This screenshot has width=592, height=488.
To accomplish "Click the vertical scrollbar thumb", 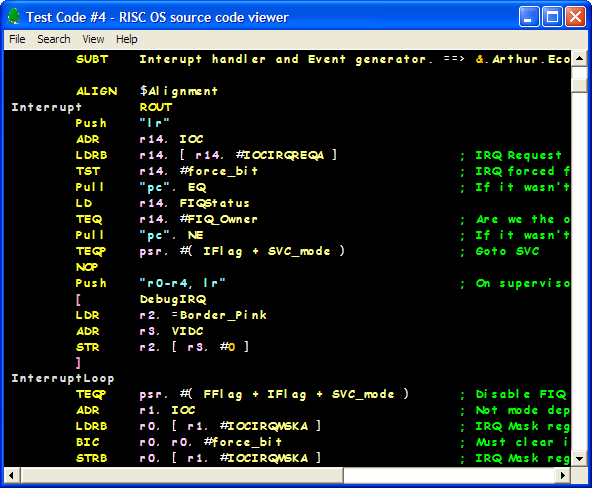I will point(579,79).
